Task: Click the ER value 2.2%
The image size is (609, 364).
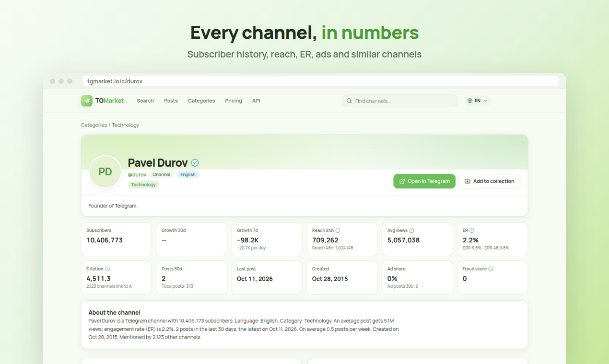Action: click(470, 240)
